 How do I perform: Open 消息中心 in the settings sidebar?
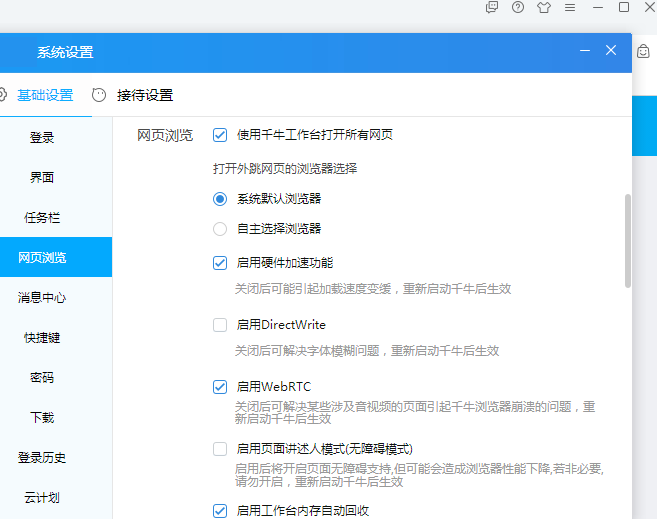coord(42,297)
